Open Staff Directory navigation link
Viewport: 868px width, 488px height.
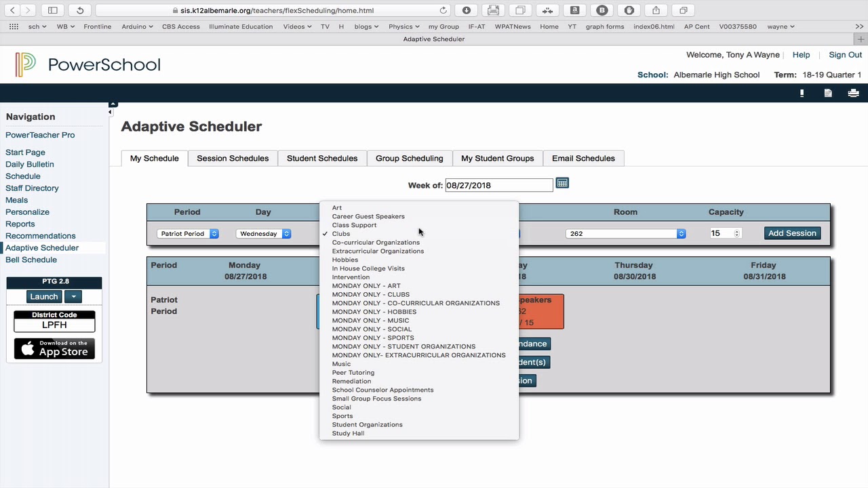(32, 188)
